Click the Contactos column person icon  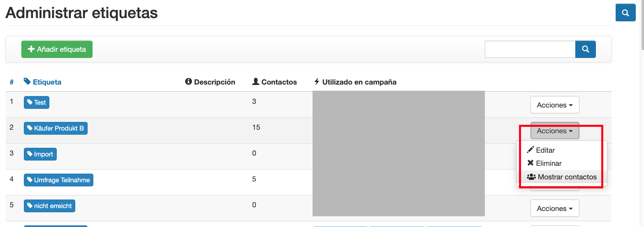click(256, 82)
